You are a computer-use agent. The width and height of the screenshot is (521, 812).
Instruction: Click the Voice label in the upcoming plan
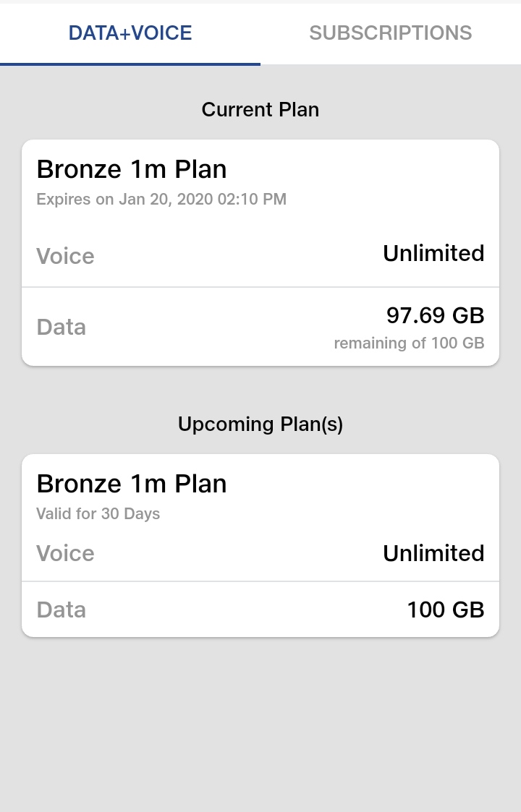pos(65,553)
